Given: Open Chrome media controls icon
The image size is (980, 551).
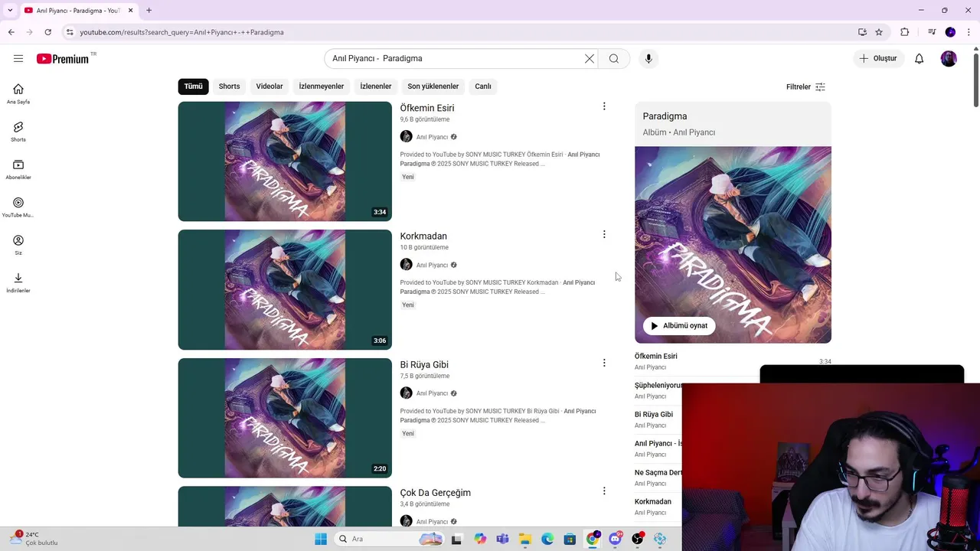Looking at the screenshot, I should click(932, 32).
